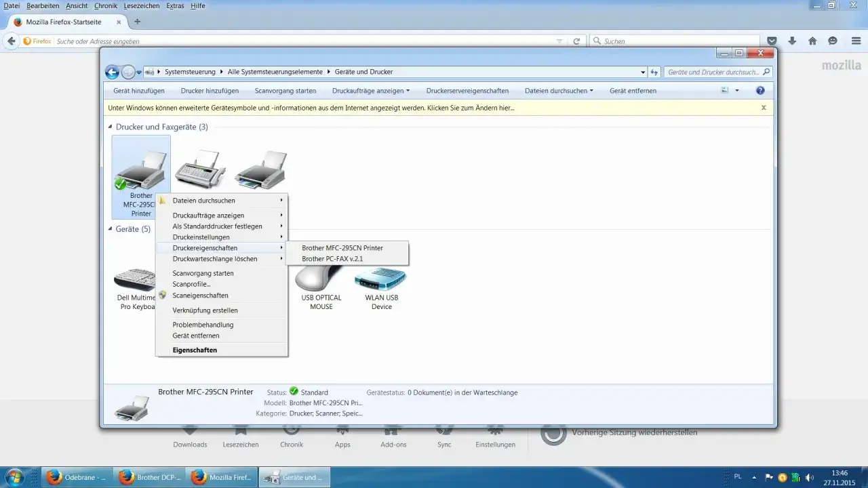
Task: Click Firefox's back arrow button
Action: click(11, 41)
